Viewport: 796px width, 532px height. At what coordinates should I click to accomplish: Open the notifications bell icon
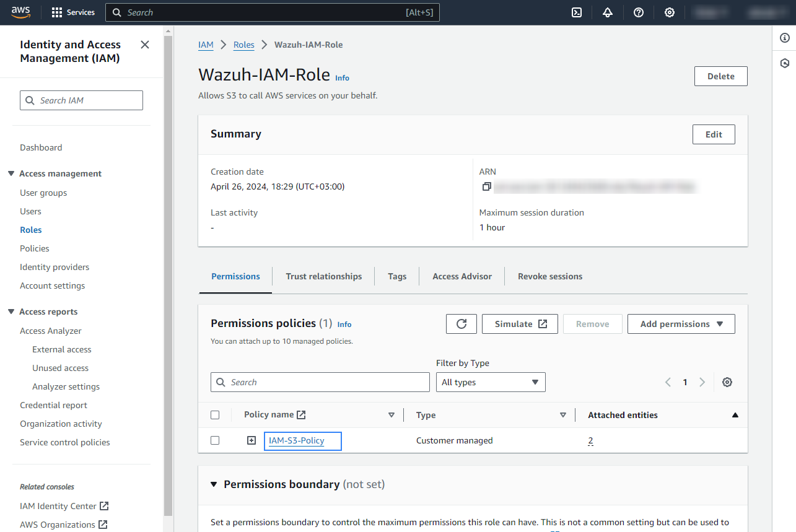point(608,12)
